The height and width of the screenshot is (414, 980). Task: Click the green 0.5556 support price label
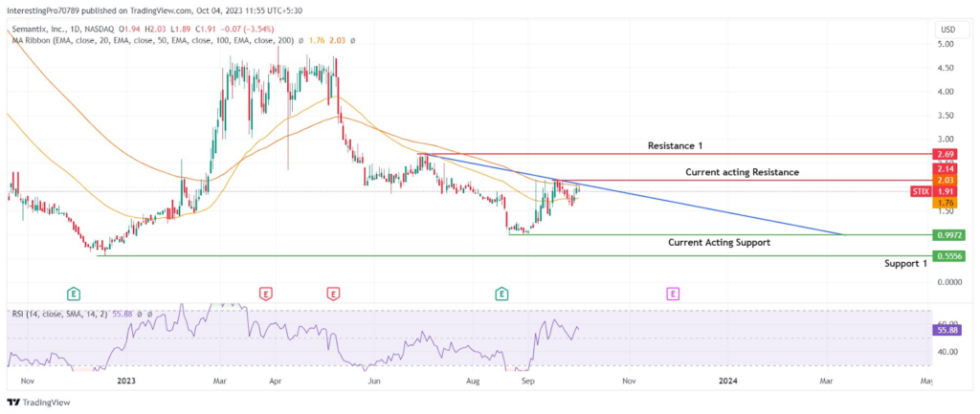coord(948,256)
